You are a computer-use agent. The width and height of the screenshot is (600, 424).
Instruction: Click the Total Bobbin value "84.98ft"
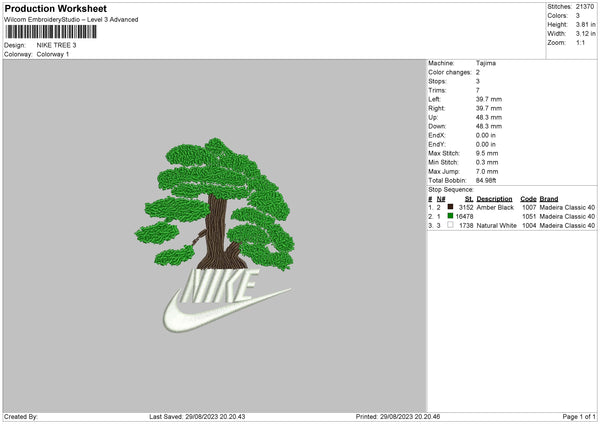pos(486,181)
